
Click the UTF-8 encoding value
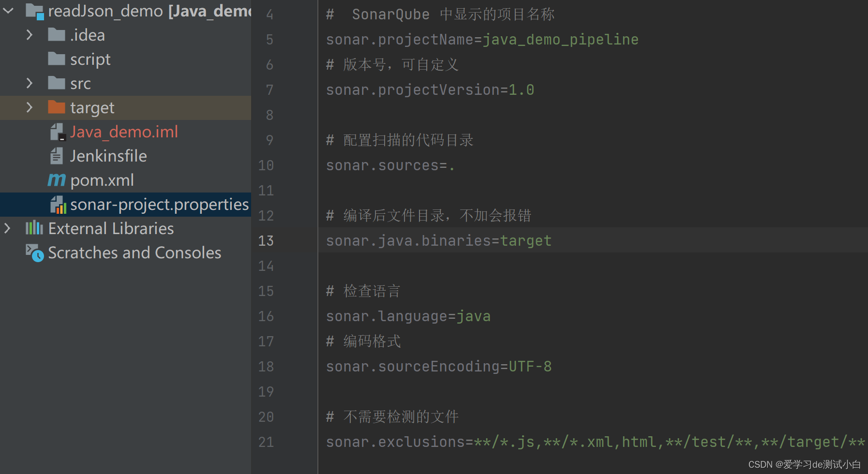(x=530, y=367)
